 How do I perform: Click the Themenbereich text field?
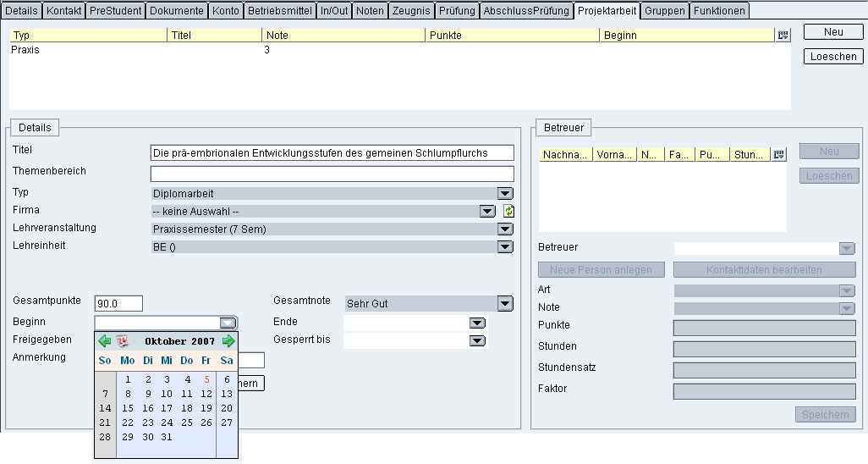coord(332,174)
